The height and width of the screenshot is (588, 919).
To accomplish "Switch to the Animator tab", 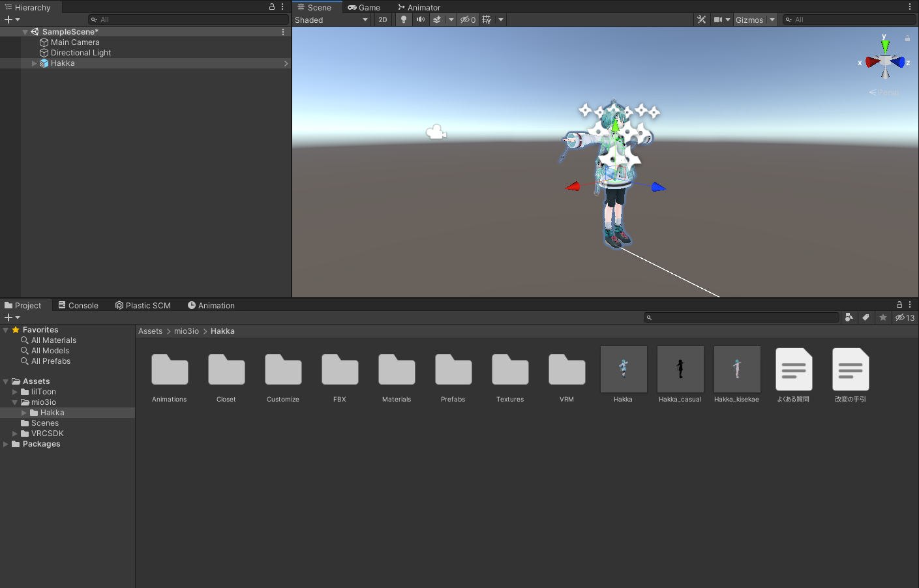I will click(419, 7).
